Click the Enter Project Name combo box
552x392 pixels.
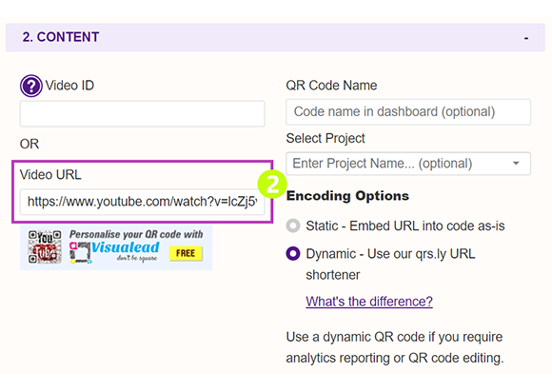(x=408, y=164)
